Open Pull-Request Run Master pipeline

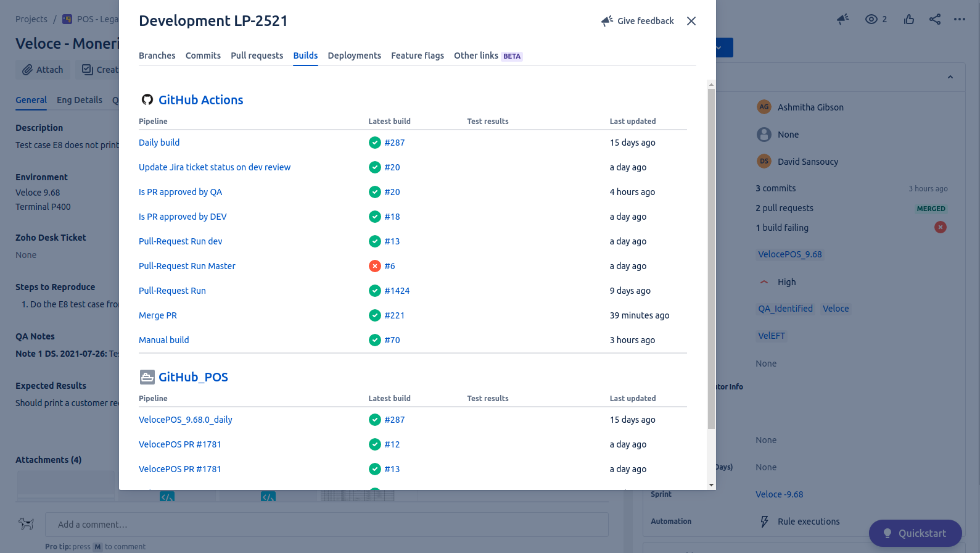187,266
